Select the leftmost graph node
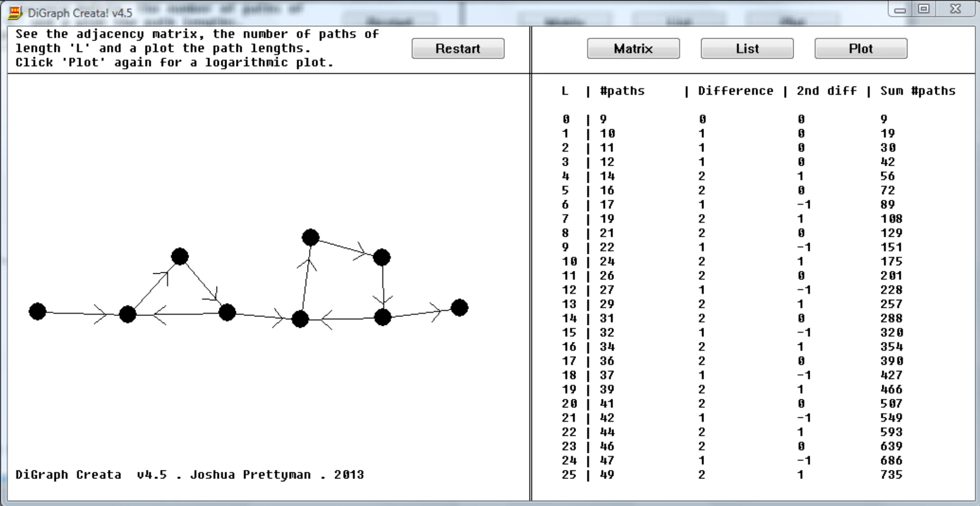The width and height of the screenshot is (980, 506). point(38,311)
